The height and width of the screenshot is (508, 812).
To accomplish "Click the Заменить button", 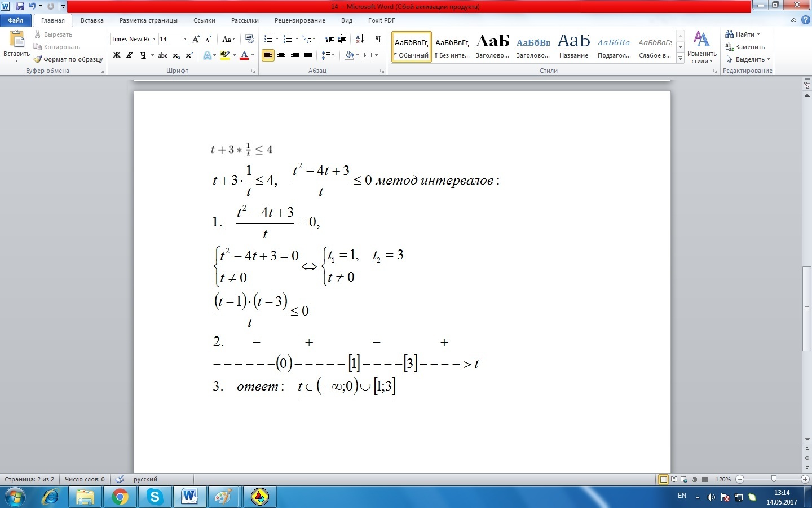I will click(745, 47).
